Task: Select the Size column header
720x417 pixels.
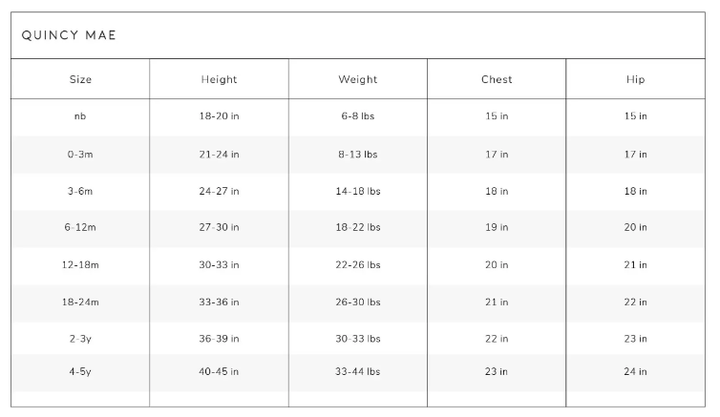Action: tap(80, 79)
